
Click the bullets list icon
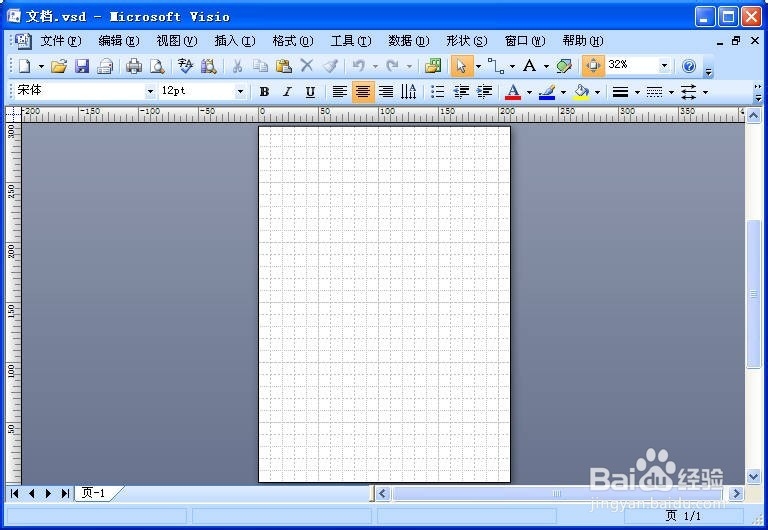[437, 92]
